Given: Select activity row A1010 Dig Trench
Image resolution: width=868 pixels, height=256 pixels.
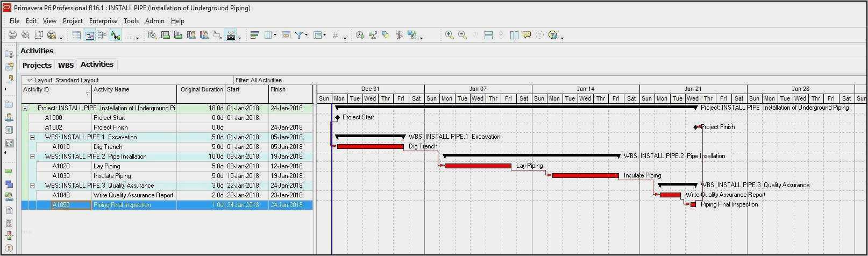Looking at the screenshot, I should pyautogui.click(x=167, y=147).
